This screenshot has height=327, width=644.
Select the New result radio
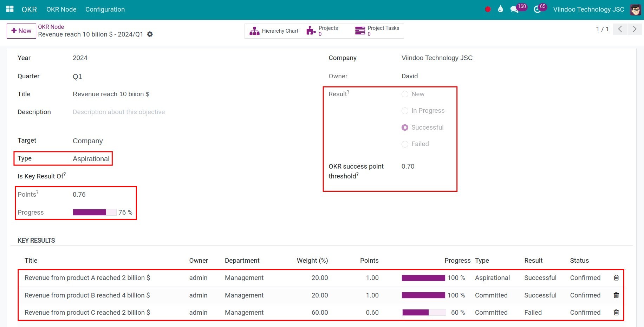click(x=405, y=94)
